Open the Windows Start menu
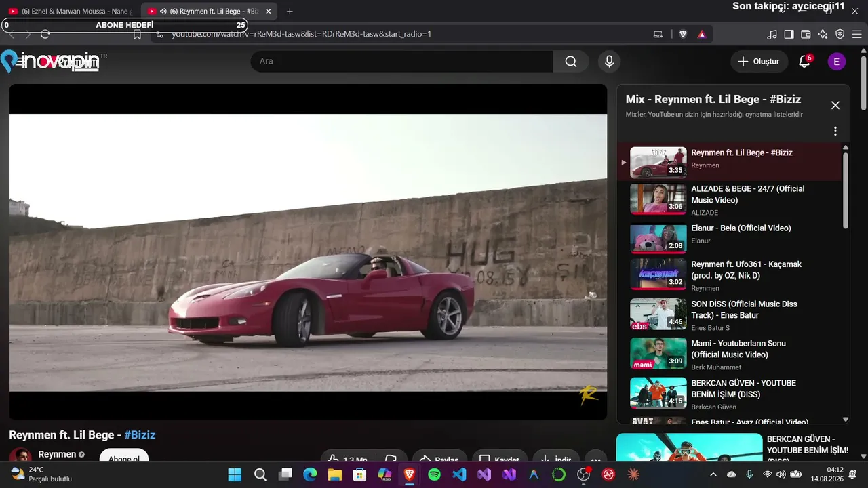This screenshot has height=488, width=868. pos(235,474)
